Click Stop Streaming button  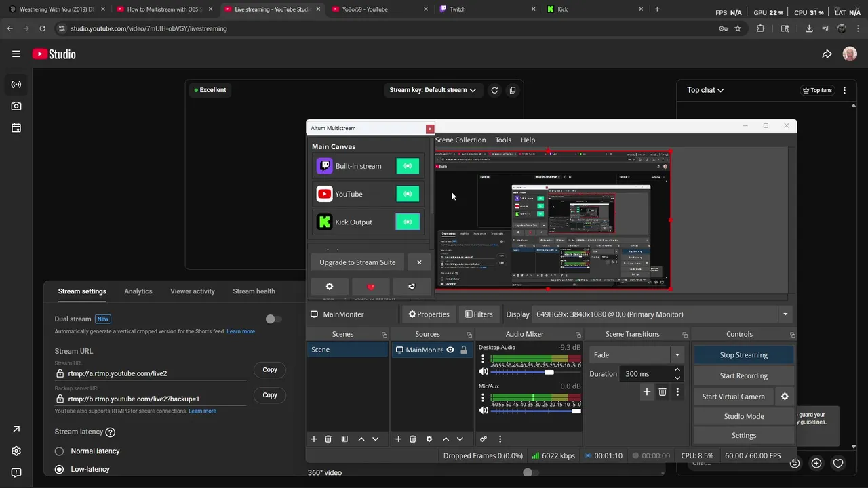[x=743, y=355]
